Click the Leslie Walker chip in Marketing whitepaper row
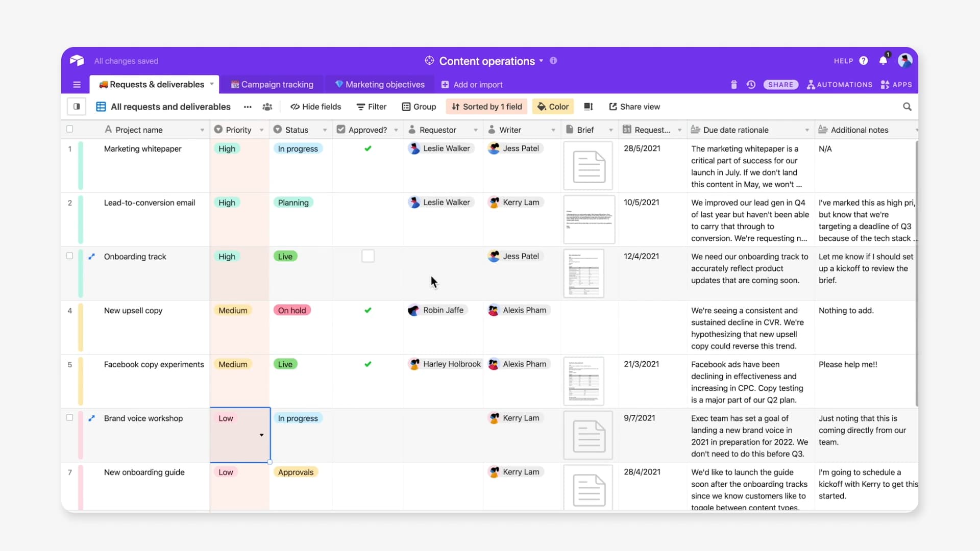This screenshot has height=551, width=980. click(440, 148)
